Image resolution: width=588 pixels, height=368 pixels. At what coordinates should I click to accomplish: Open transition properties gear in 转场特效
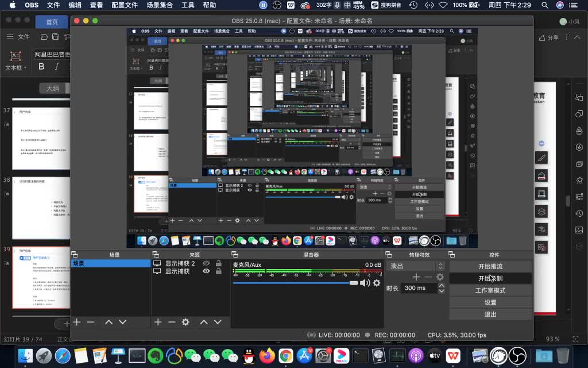click(x=440, y=277)
